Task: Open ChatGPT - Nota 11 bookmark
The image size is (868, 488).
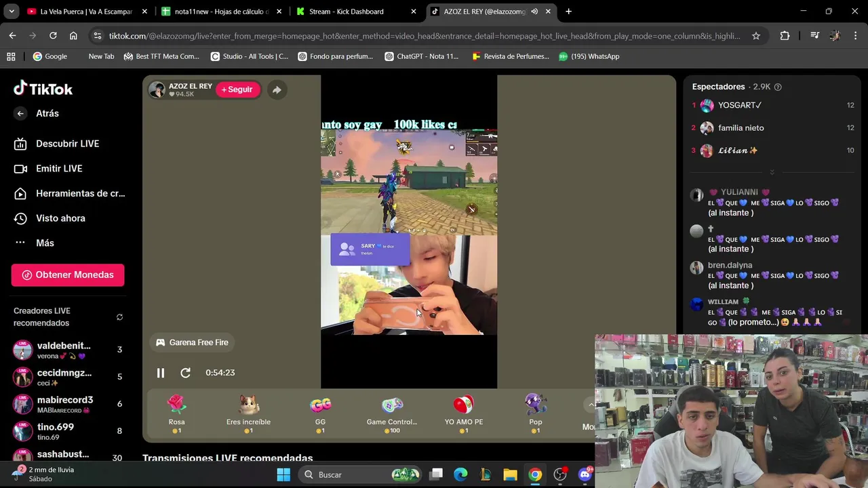Action: 421,56
